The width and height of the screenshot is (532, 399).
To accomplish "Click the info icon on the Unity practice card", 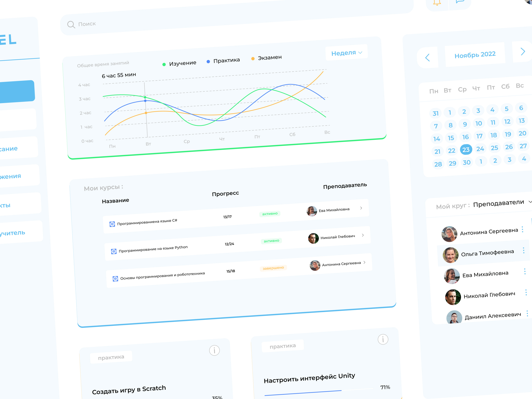I will (x=383, y=339).
